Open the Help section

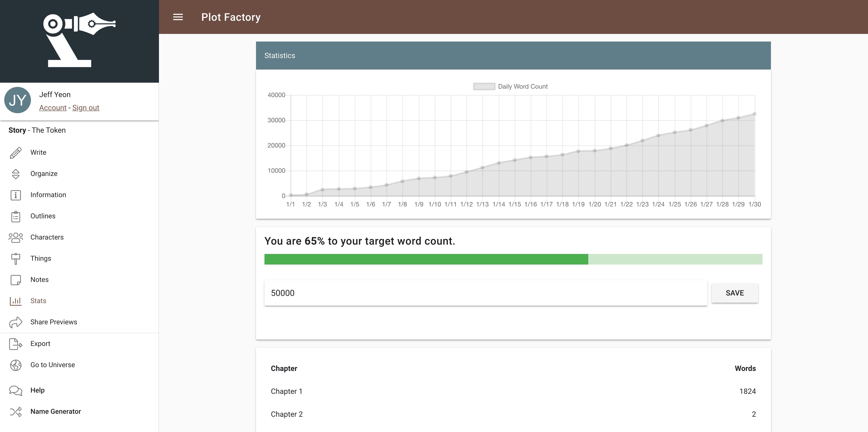click(x=37, y=390)
